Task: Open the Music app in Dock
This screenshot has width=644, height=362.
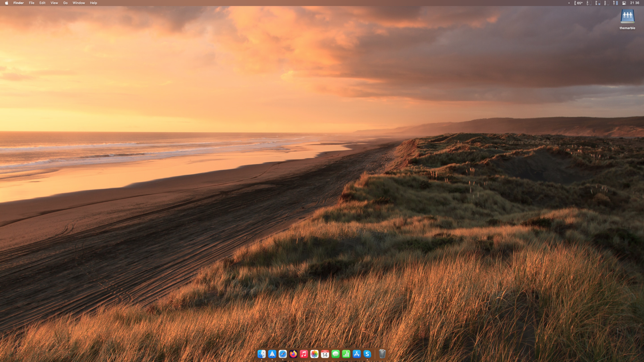Action: pyautogui.click(x=304, y=354)
